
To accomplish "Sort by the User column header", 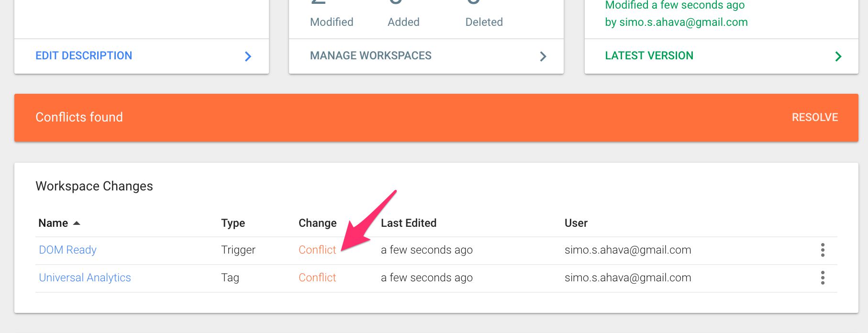I will [x=576, y=223].
